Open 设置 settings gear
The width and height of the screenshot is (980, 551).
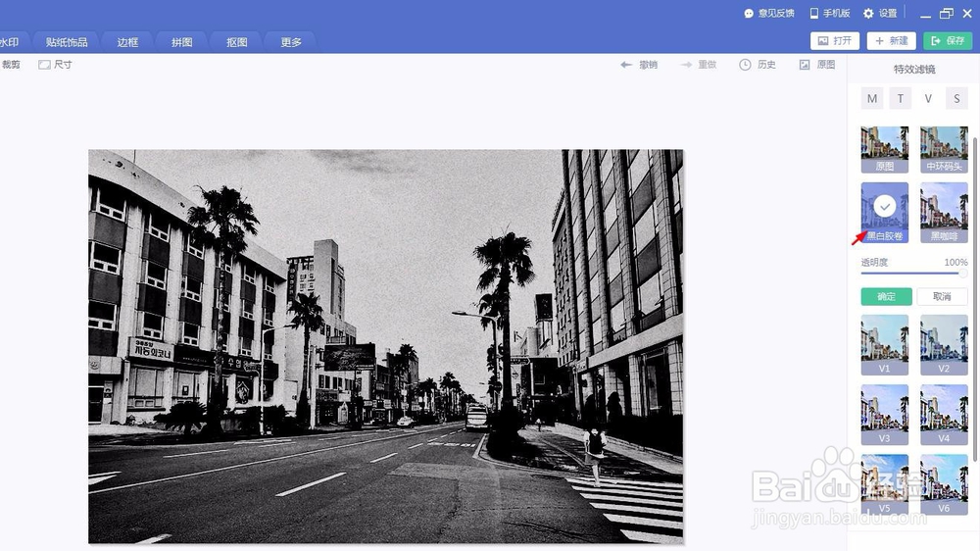tap(880, 13)
